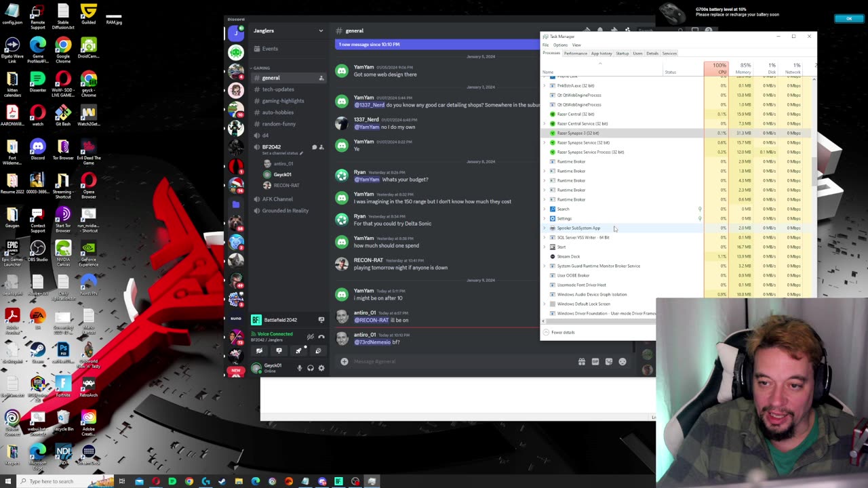This screenshot has width=868, height=488.
Task: Click Fewer details in Task Manager
Action: pos(559,333)
